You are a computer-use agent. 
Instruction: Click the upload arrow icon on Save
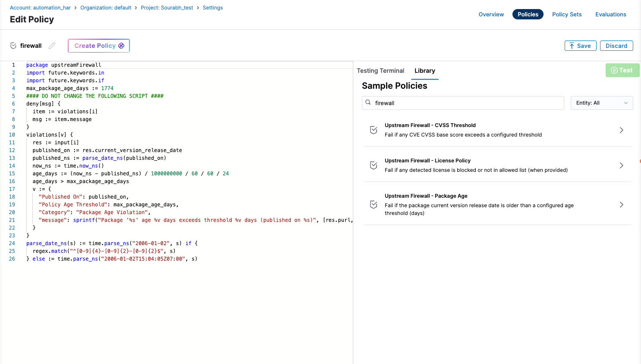(x=572, y=46)
